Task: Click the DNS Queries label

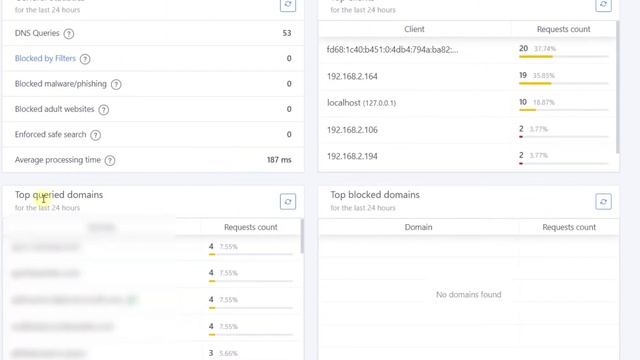Action: click(x=37, y=33)
